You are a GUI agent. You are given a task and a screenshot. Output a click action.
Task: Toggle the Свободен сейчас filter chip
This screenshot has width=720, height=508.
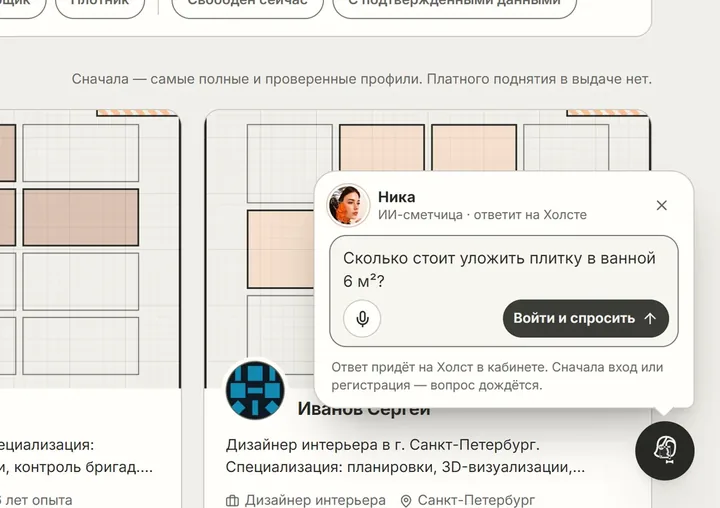click(x=248, y=6)
